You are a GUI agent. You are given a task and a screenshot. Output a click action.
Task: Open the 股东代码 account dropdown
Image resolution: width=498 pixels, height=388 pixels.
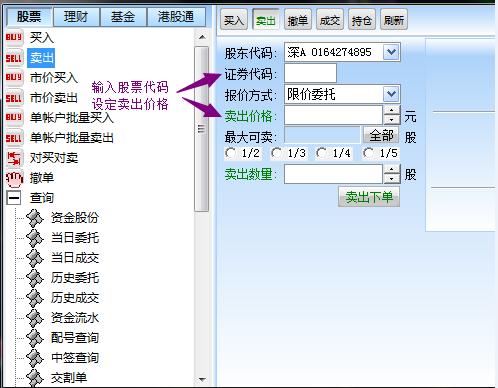click(x=391, y=52)
